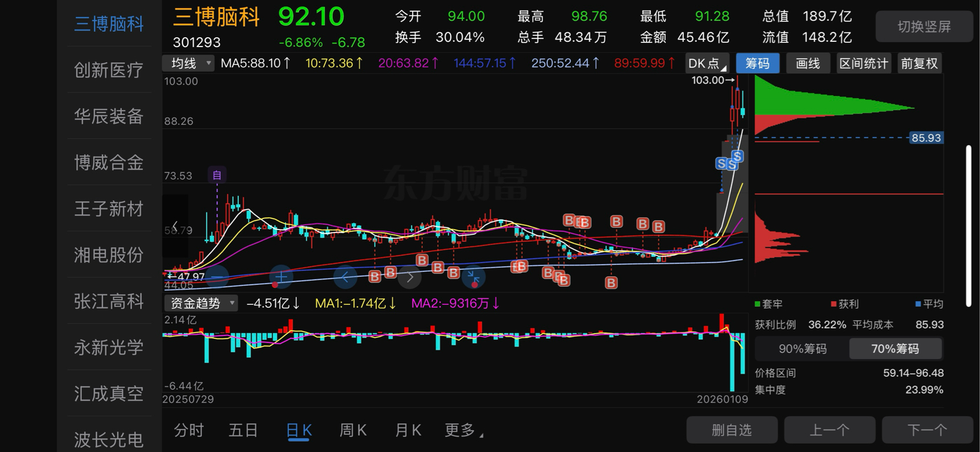Open the 前复权 adjustment selector
This screenshot has width=980, height=452.
(919, 64)
